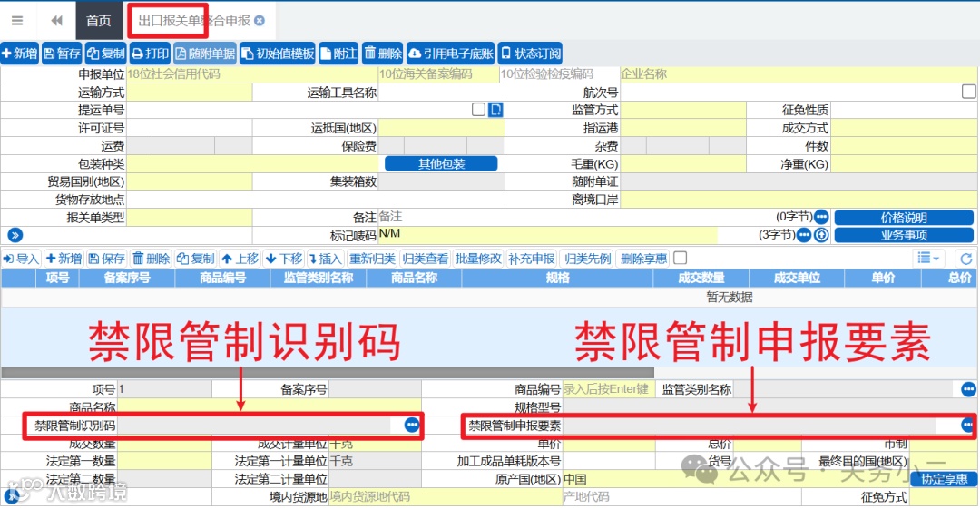Click the 协定享惠 button
The image size is (980, 509).
[944, 479]
